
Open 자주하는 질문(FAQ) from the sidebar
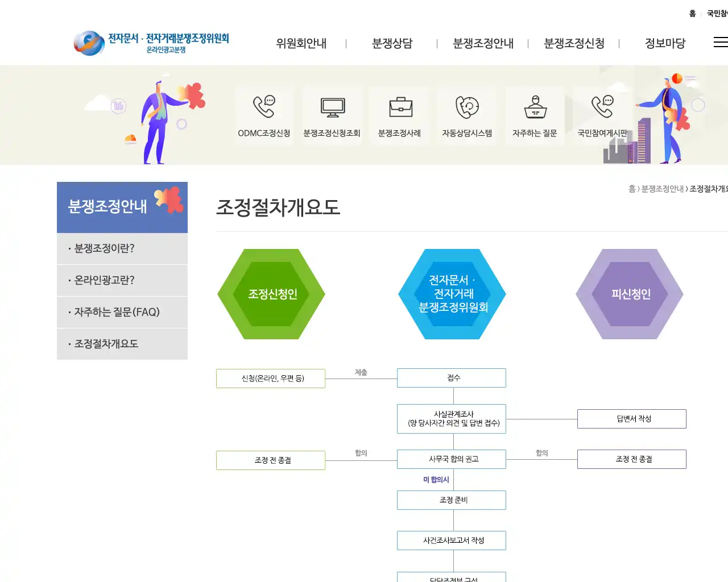coord(117,312)
